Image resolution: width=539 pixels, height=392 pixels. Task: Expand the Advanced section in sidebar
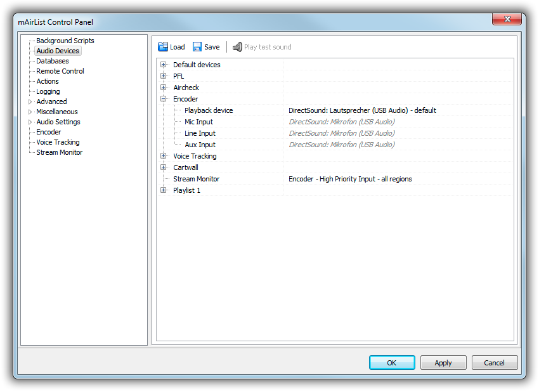tap(30, 101)
